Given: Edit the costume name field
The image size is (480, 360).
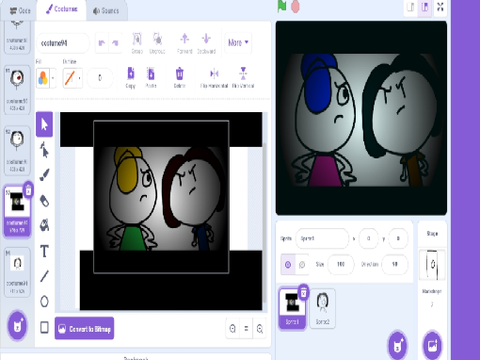Looking at the screenshot, I should coord(63,43).
